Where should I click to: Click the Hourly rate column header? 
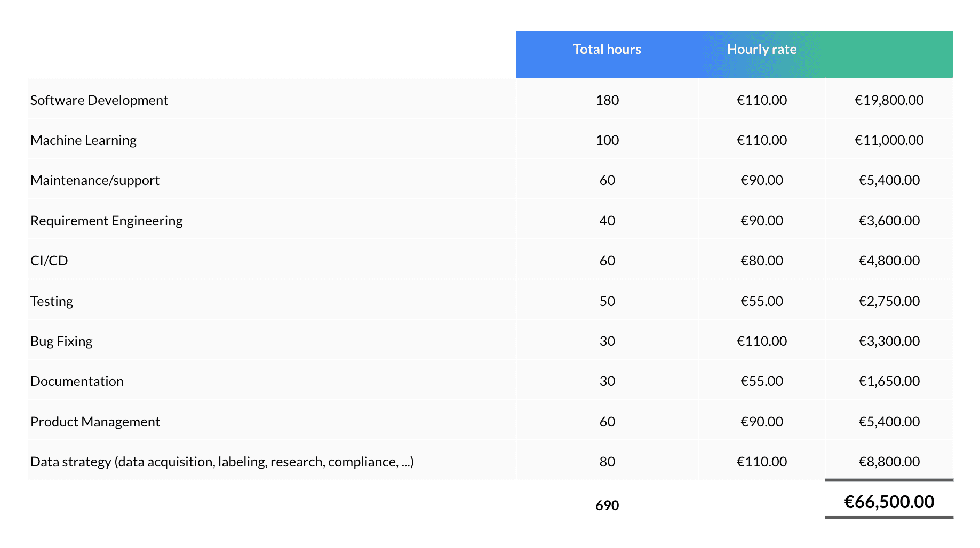click(761, 50)
